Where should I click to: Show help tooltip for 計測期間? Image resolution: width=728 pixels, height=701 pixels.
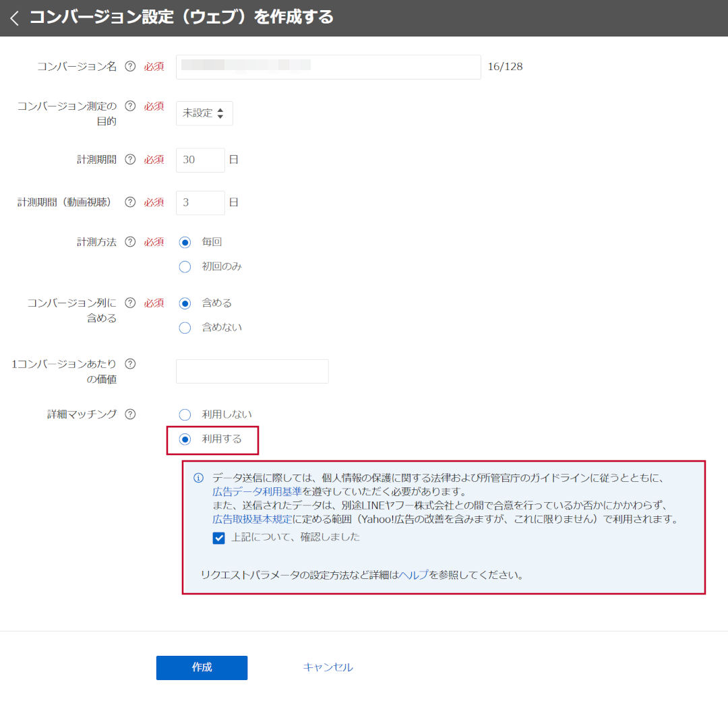[131, 160]
